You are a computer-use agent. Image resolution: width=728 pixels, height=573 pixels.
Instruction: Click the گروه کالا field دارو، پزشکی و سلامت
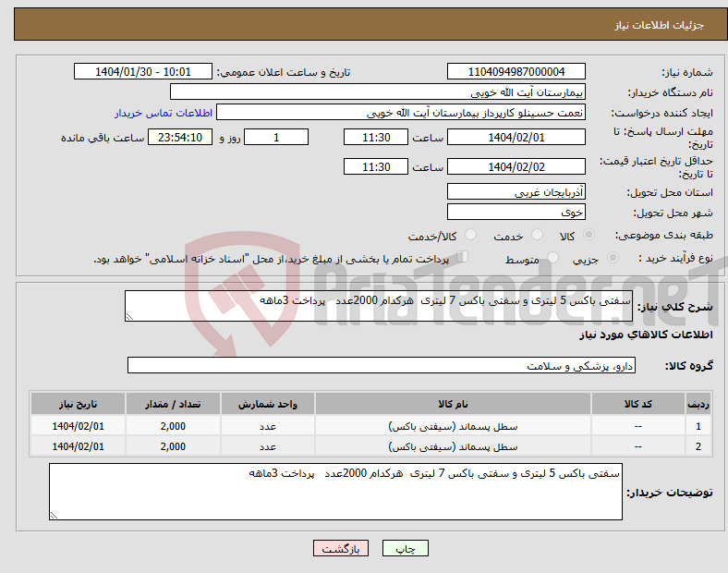click(382, 365)
